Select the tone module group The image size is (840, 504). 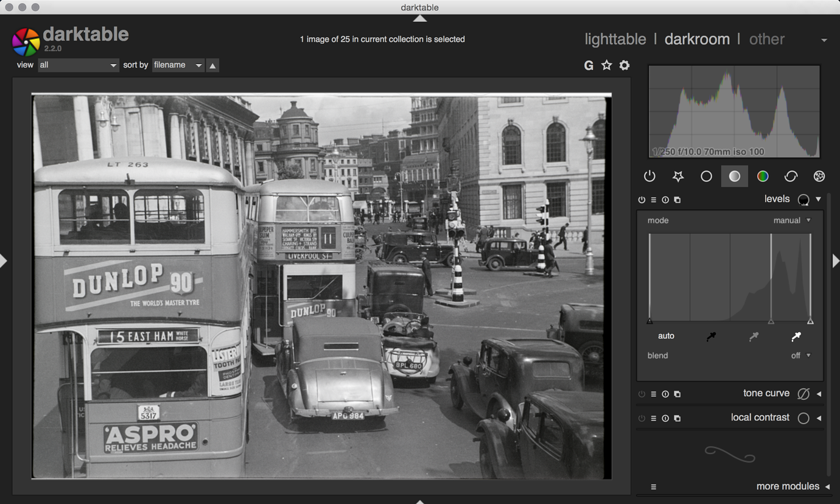735,177
